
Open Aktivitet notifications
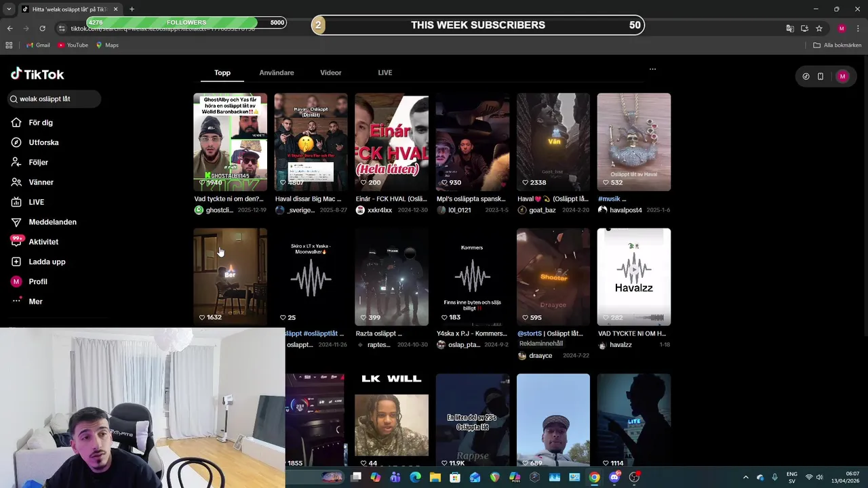(35, 242)
